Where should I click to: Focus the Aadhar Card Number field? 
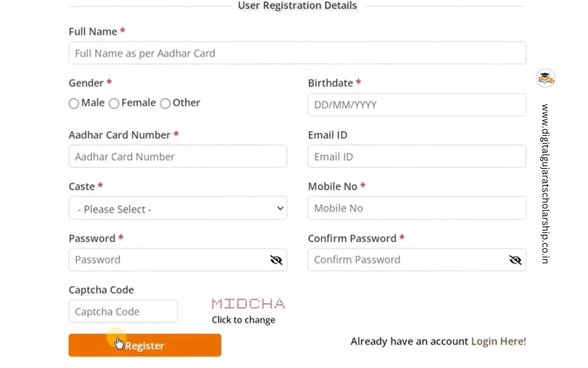177,157
